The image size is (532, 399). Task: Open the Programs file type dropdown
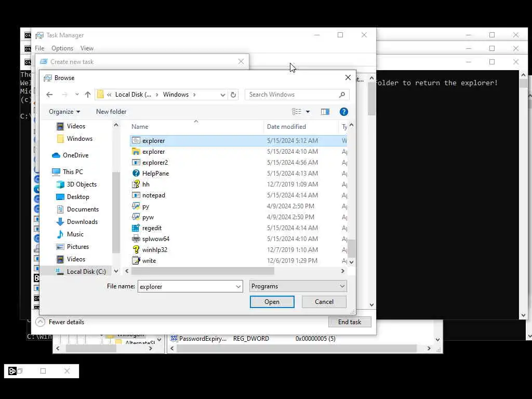point(298,286)
